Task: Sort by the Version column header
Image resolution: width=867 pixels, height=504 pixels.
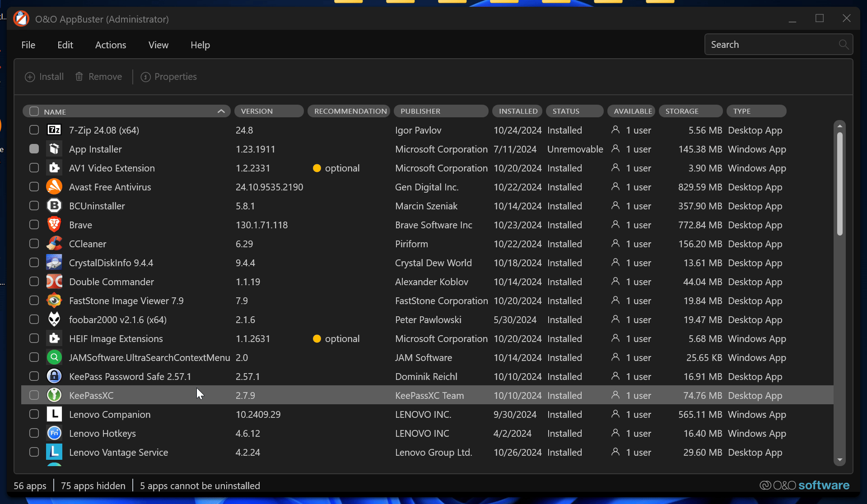Action: click(x=269, y=111)
